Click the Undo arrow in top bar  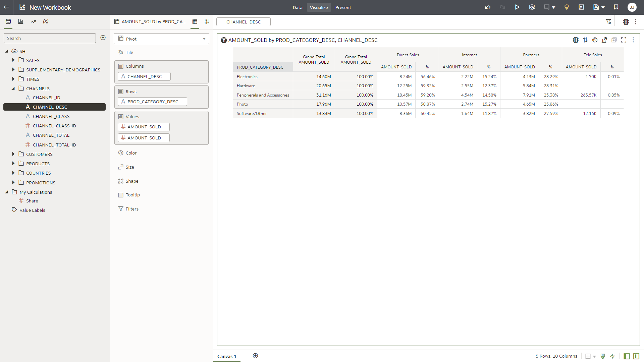[x=487, y=7]
